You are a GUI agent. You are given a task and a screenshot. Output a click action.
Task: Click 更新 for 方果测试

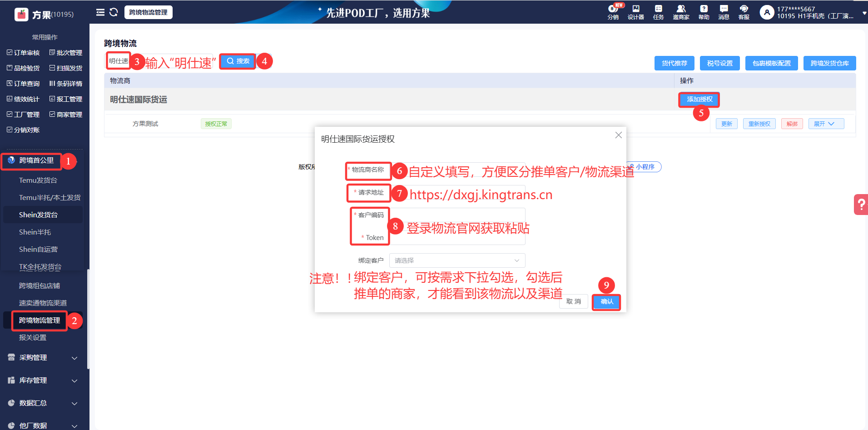point(727,124)
